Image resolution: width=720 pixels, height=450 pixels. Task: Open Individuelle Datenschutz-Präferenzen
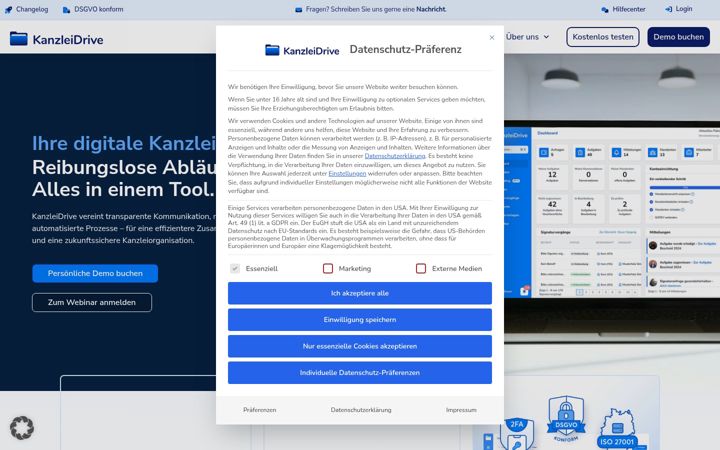coord(360,372)
